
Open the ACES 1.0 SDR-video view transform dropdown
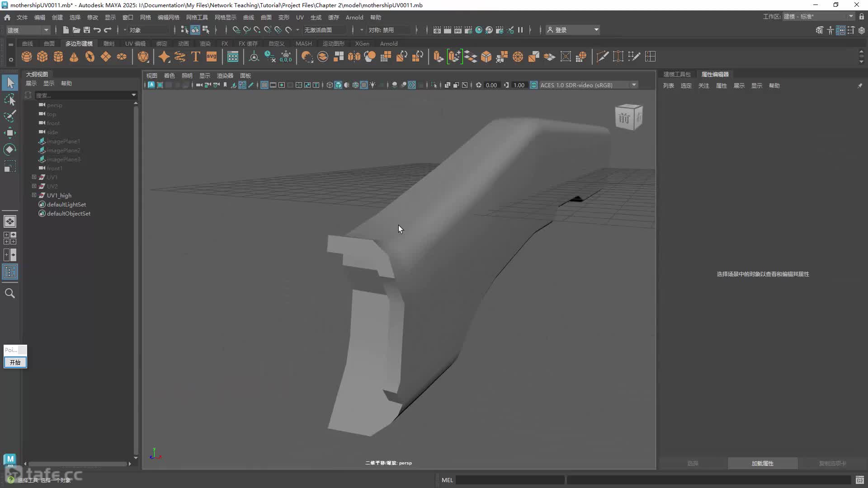pos(588,85)
